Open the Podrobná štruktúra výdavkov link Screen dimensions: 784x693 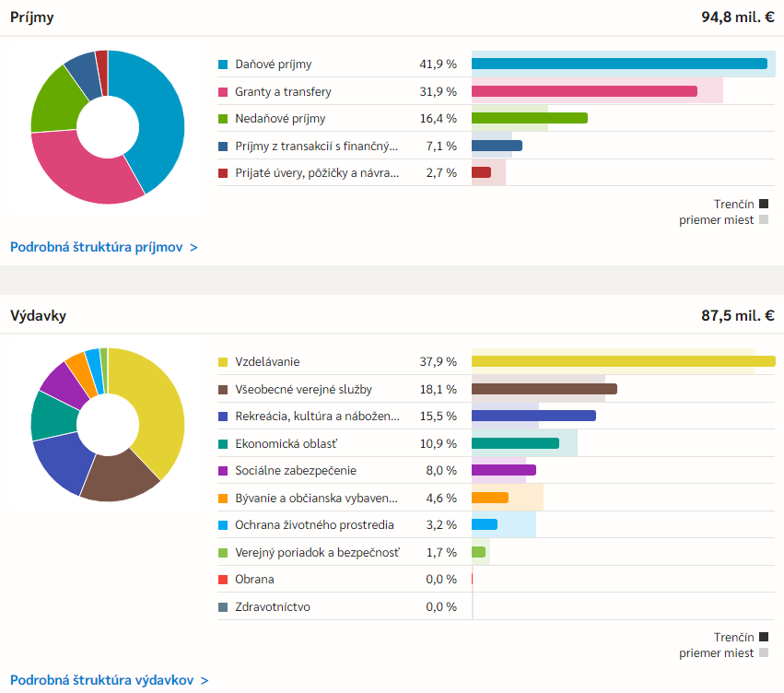(x=109, y=680)
